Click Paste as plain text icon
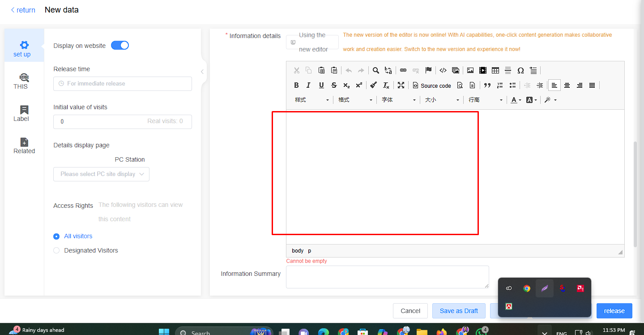The image size is (644, 335). [x=334, y=70]
